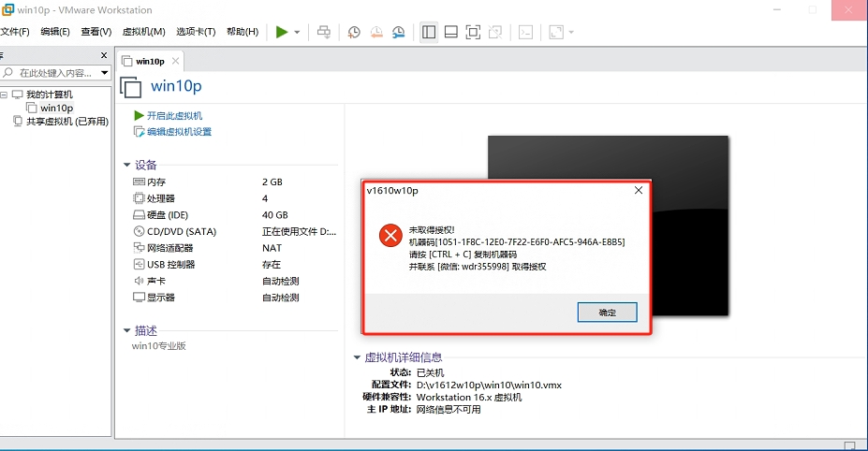868x451 pixels.
Task: Take a snapshot using the clock icon
Action: [354, 32]
